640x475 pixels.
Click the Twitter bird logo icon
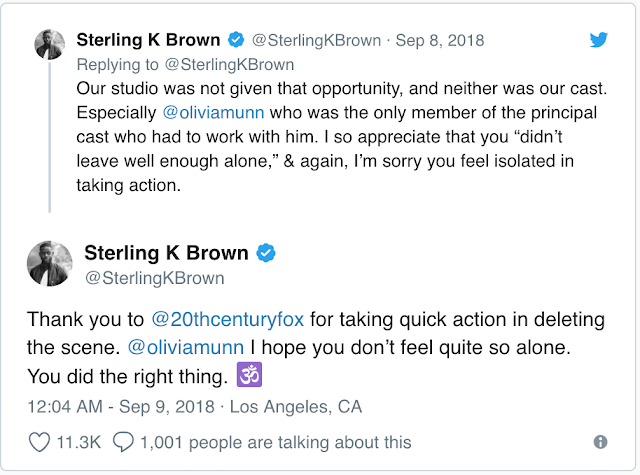[x=598, y=40]
